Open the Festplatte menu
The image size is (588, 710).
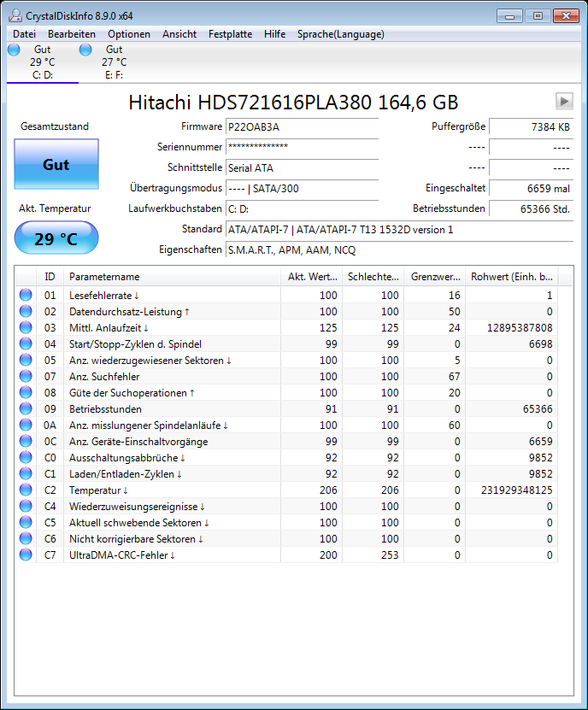[230, 34]
